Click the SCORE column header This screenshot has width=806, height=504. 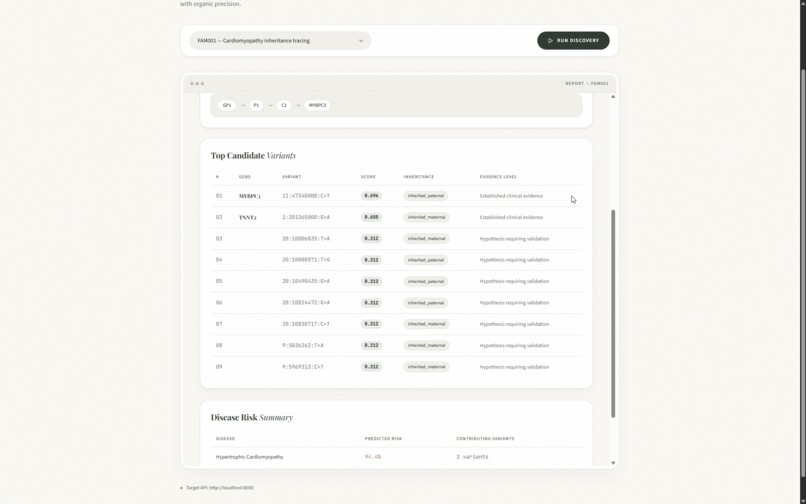pyautogui.click(x=368, y=177)
